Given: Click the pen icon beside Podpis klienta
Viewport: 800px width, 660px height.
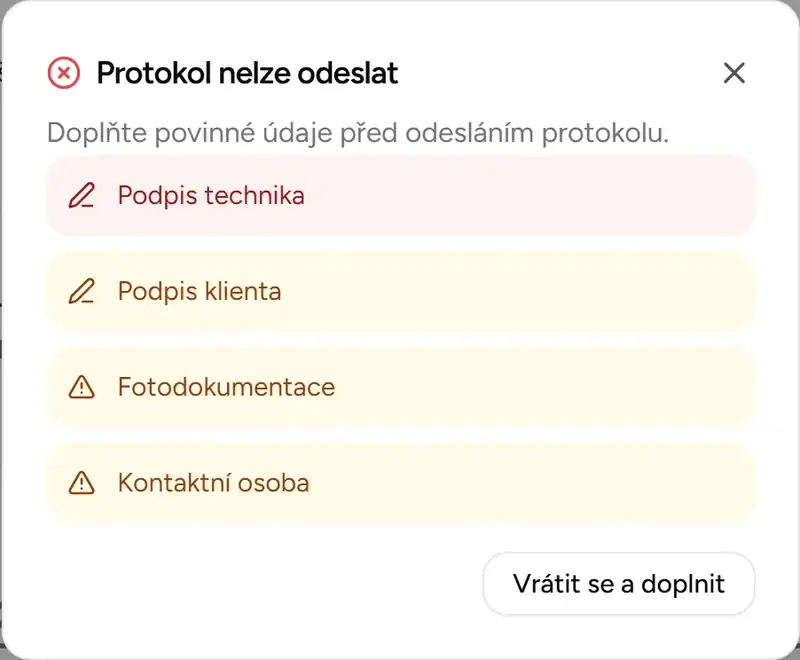Looking at the screenshot, I should pos(82,291).
